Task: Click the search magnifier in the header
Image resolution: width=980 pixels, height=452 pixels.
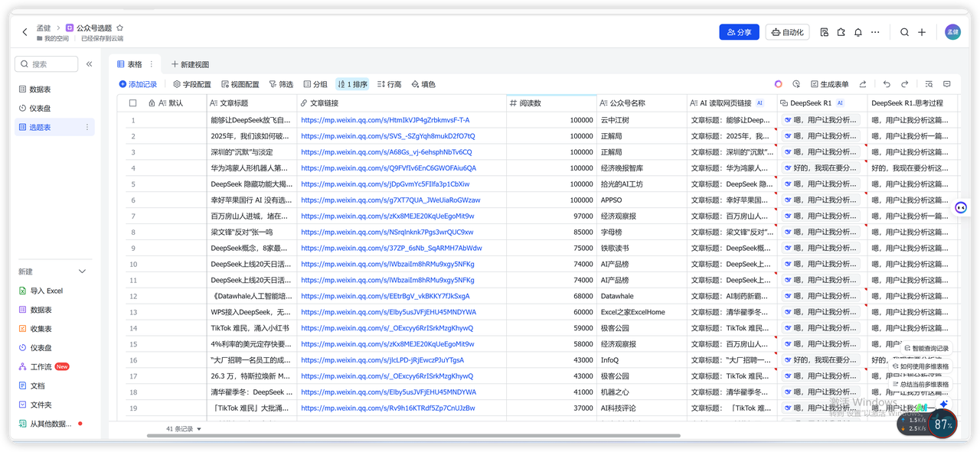Action: [905, 32]
